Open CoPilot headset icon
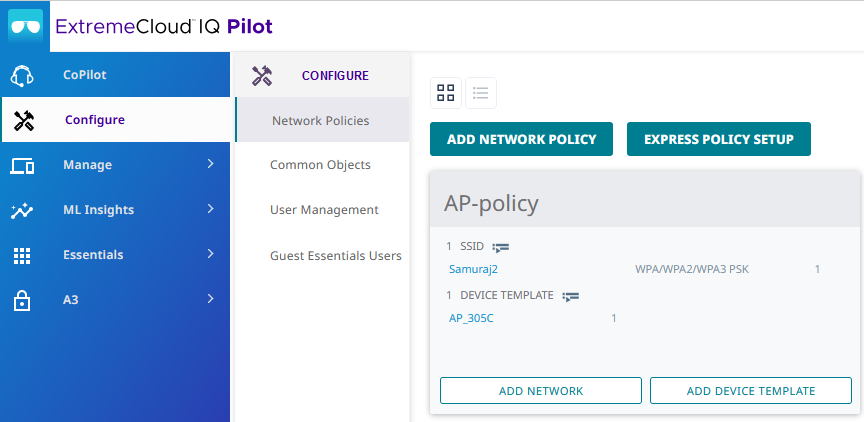 (22, 75)
